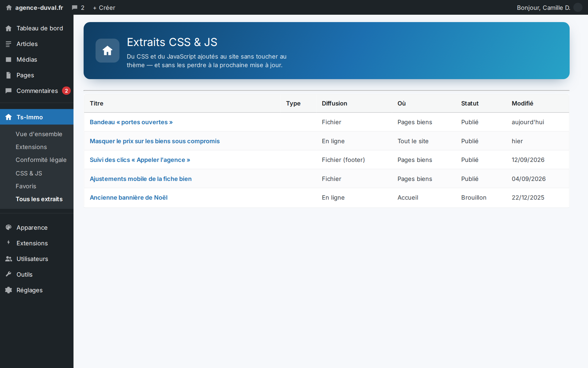The width and height of the screenshot is (588, 368).
Task: Click the Titre column header
Action: point(96,103)
